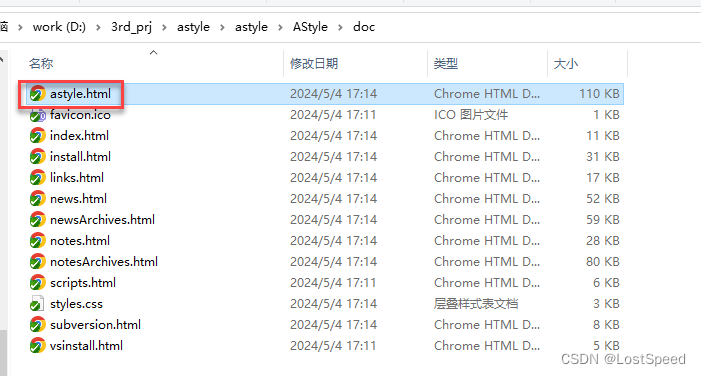Select the notesArchives.html file name
The width and height of the screenshot is (701, 376).
click(104, 262)
